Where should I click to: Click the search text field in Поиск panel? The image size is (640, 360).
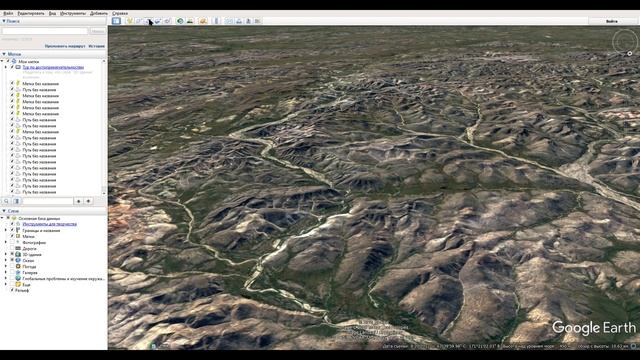click(45, 31)
